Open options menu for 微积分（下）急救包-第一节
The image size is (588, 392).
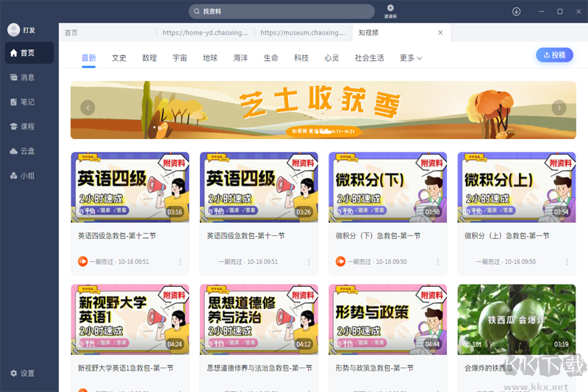point(438,262)
